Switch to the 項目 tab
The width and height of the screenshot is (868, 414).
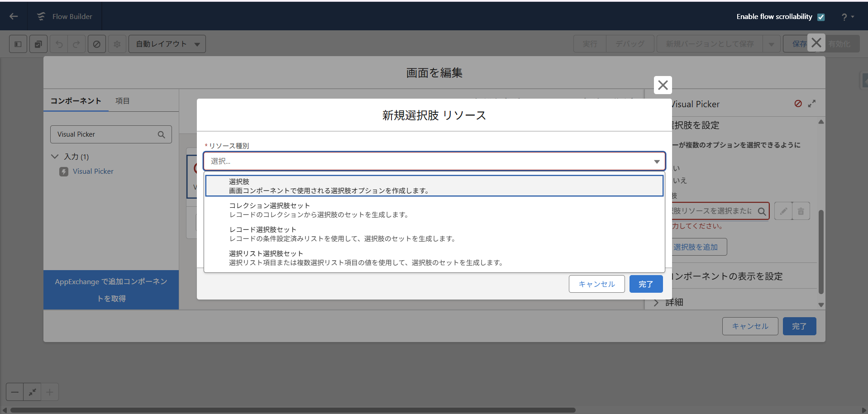(122, 101)
